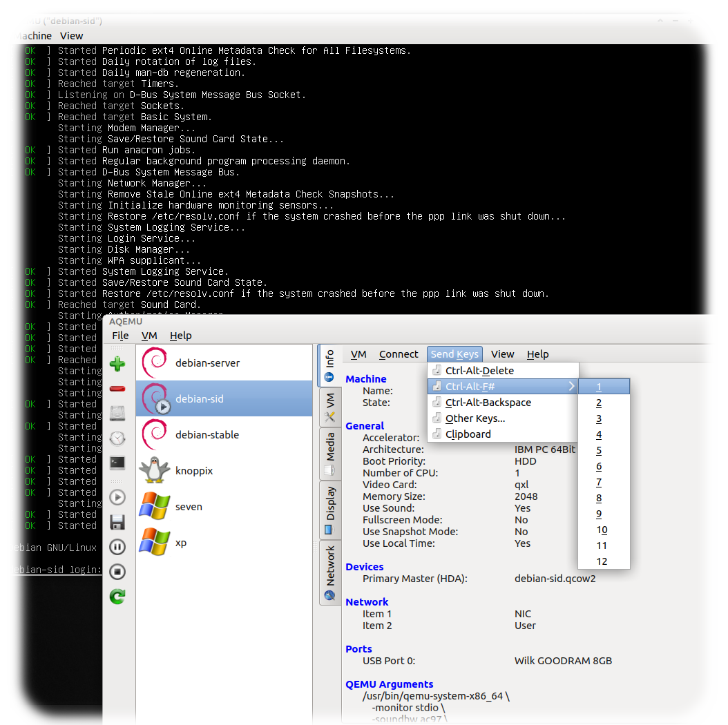728x725 pixels.
Task: Choose 4 in the Ctrl-Alt-F# submenu
Action: coord(604,434)
